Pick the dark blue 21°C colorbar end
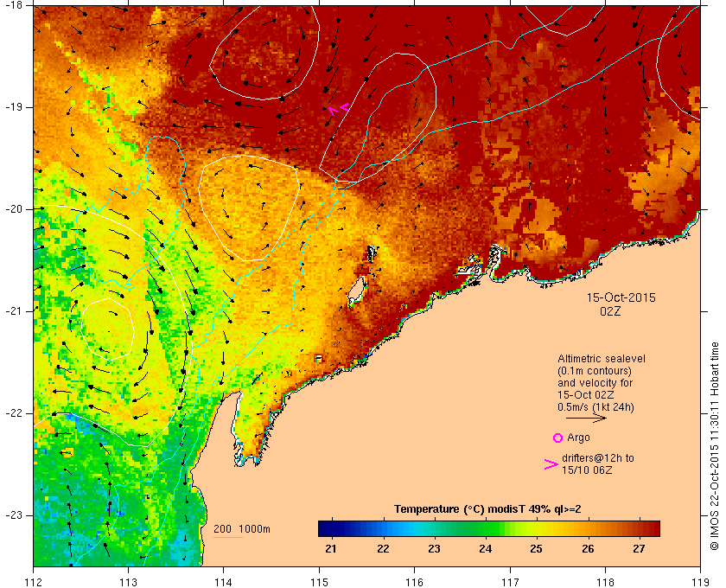This screenshot has height=588, width=726. (324, 528)
